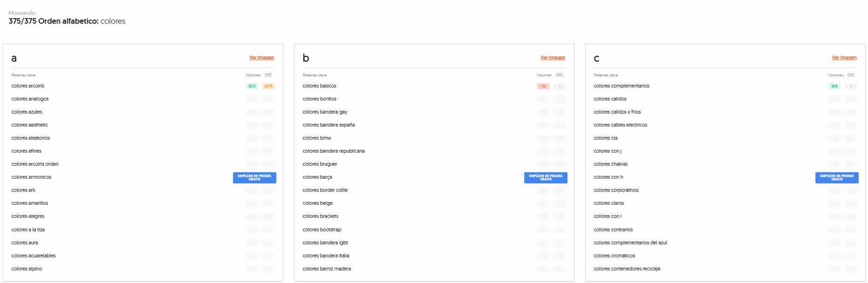This screenshot has width=868, height=283.
Task: Select keyword 'colores barça'
Action: [x=317, y=177]
